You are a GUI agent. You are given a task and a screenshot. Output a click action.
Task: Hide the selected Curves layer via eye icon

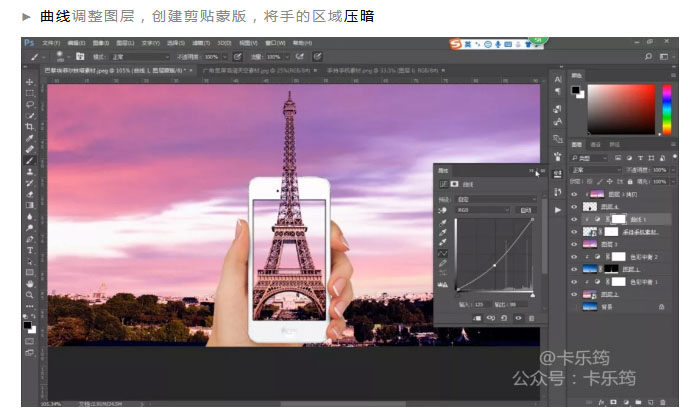point(575,219)
